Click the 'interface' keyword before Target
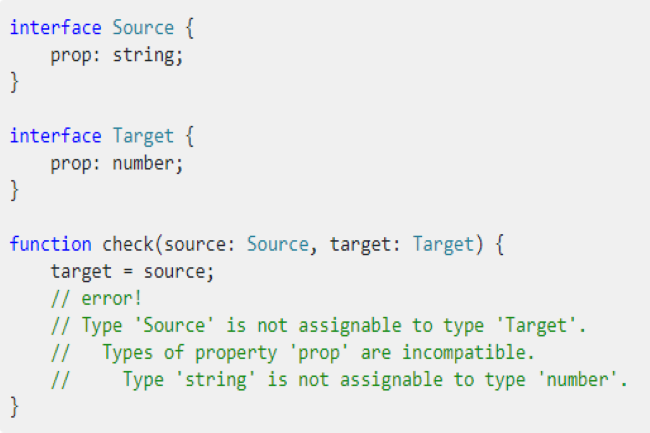This screenshot has width=650, height=433. [x=56, y=136]
